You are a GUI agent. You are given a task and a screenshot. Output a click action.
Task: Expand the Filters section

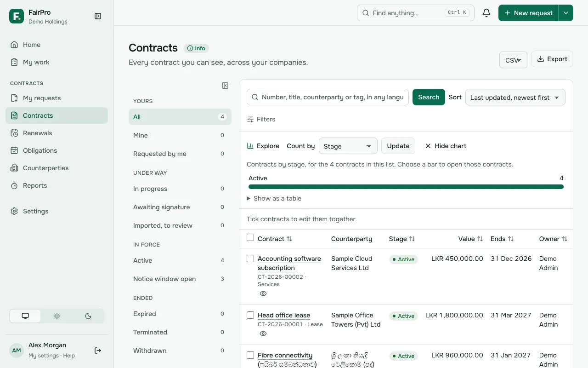261,119
